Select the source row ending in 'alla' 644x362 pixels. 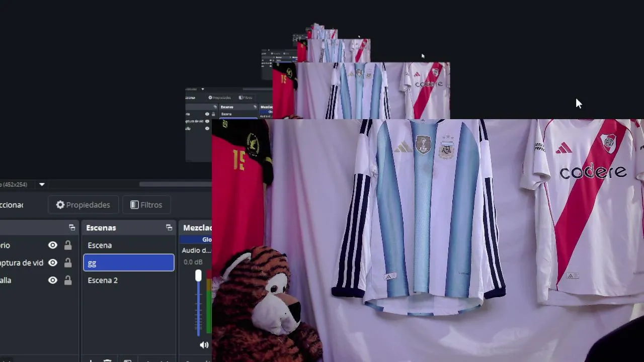[x=39, y=281]
